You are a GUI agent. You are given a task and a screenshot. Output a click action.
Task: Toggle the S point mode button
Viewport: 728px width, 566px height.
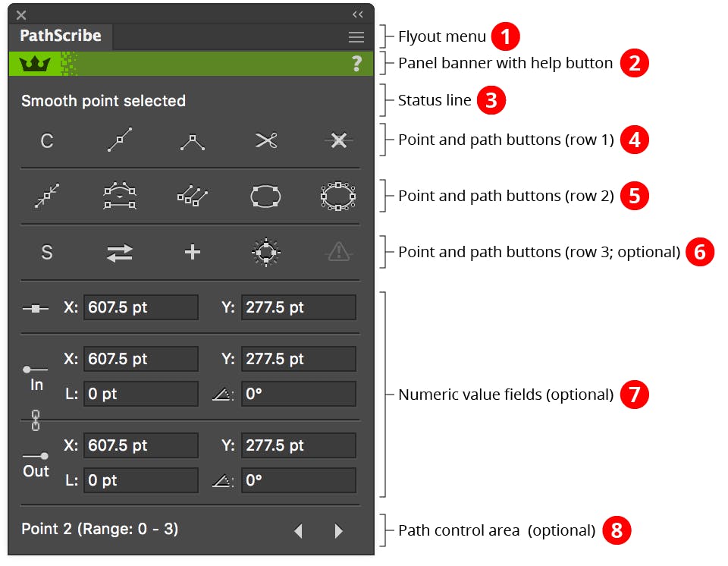46,253
